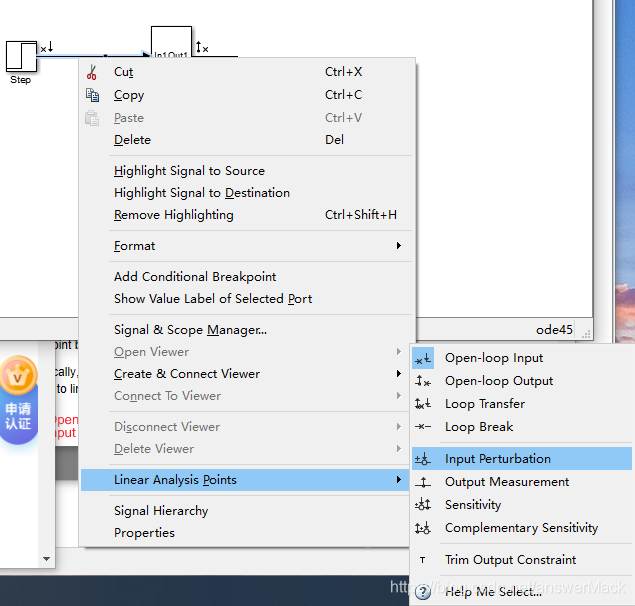Click the Complementary Sensitivity icon

click(x=423, y=528)
